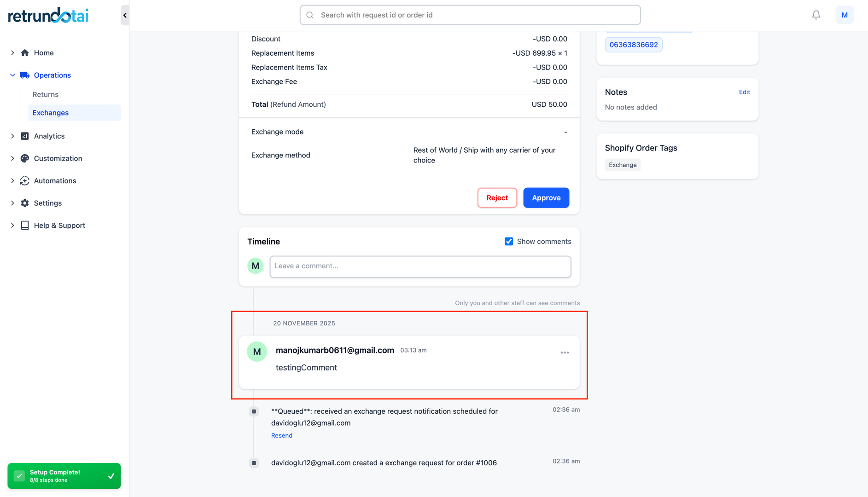Click the Analytics chart icon
Image resolution: width=868 pixels, height=497 pixels.
(25, 136)
